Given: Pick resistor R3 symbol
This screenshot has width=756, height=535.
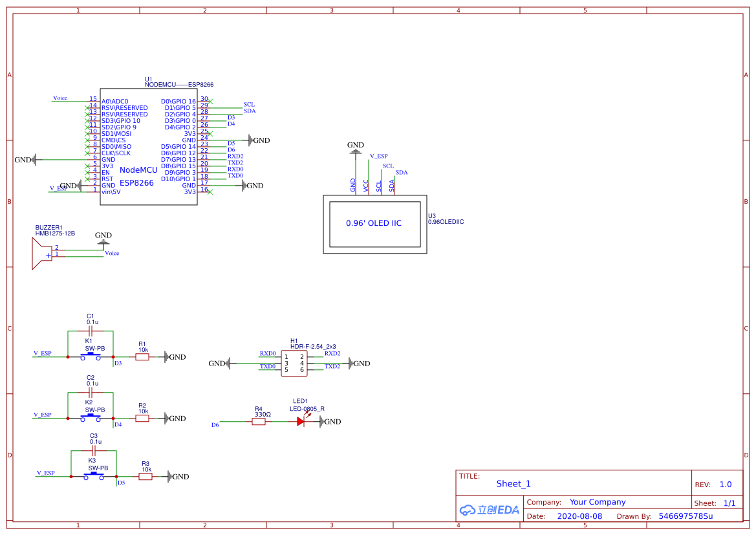Looking at the screenshot, I should click(x=146, y=477).
